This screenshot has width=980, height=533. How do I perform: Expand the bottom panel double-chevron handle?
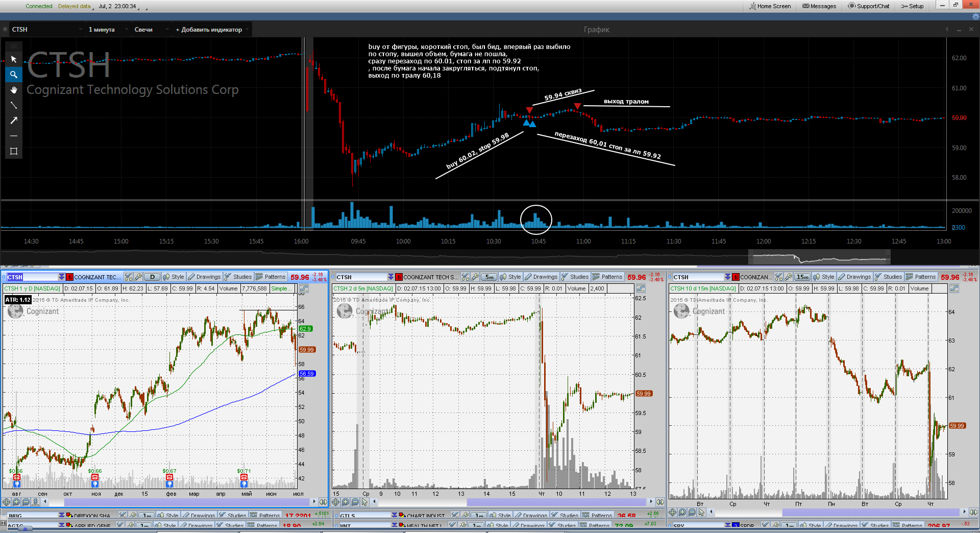pos(24,529)
